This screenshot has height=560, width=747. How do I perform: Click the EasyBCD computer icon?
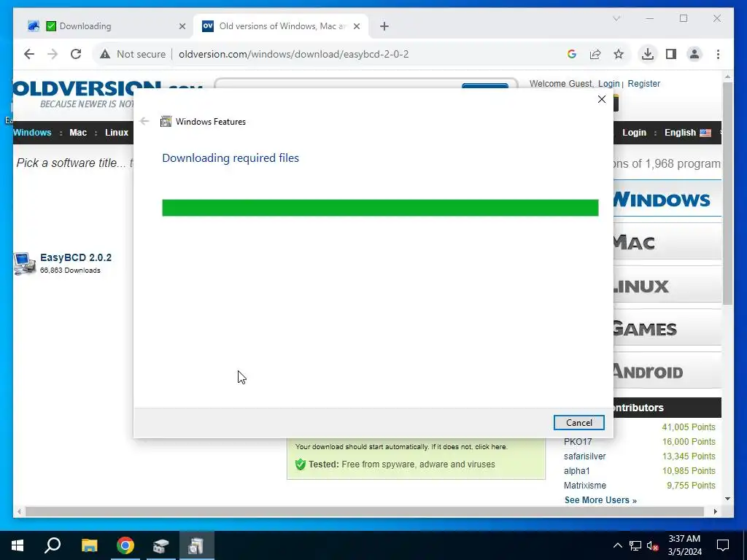tap(24, 263)
